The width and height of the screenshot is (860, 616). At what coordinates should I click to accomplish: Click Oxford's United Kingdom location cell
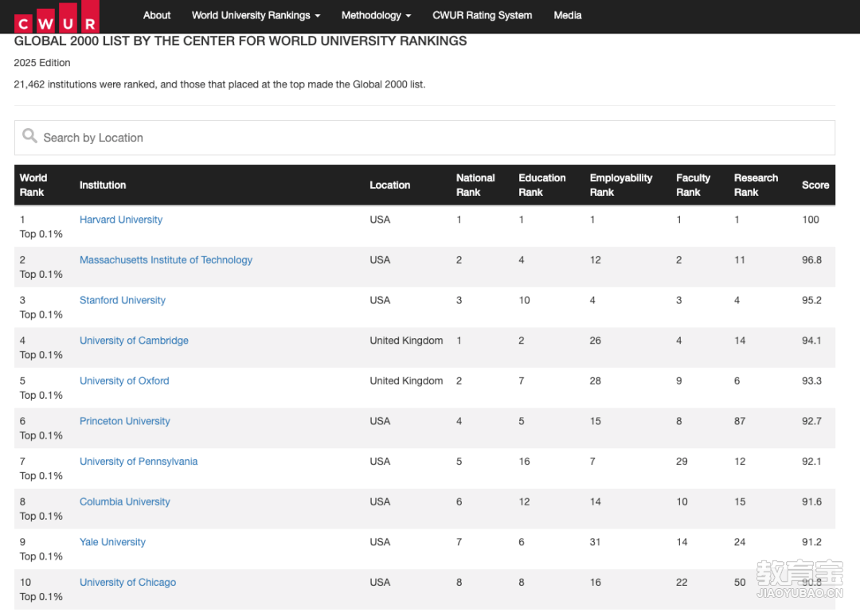coord(406,381)
